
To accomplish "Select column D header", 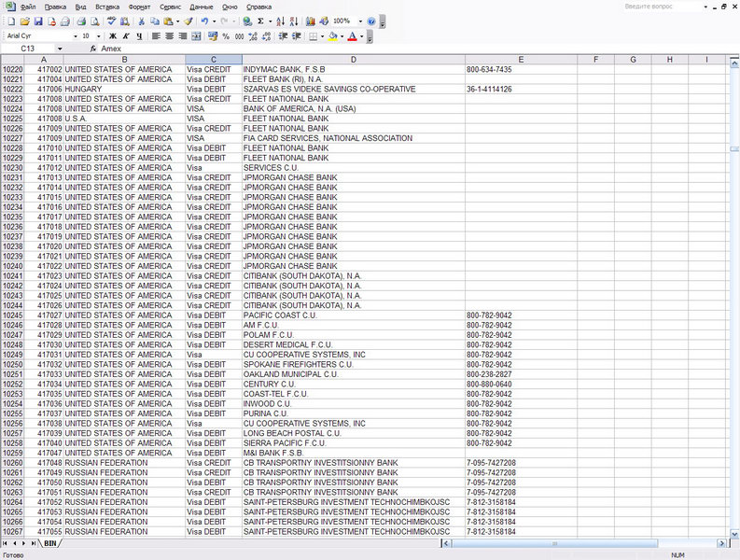I will pos(354,60).
